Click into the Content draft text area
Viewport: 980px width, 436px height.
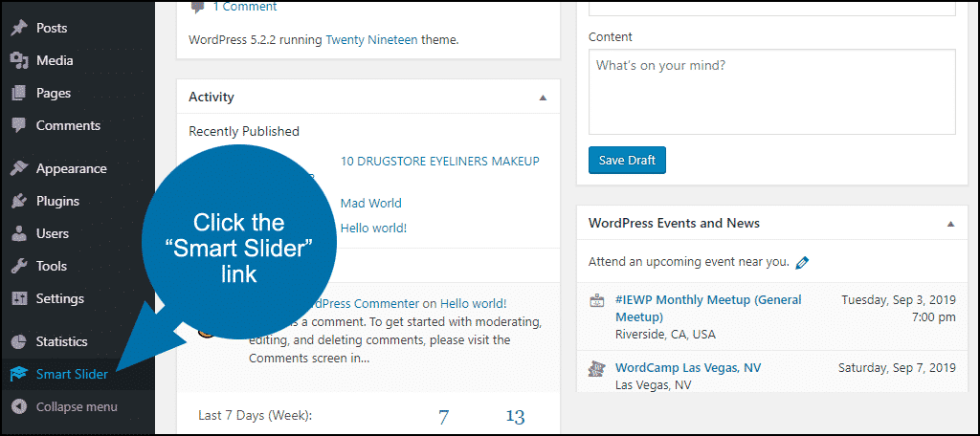click(x=772, y=92)
